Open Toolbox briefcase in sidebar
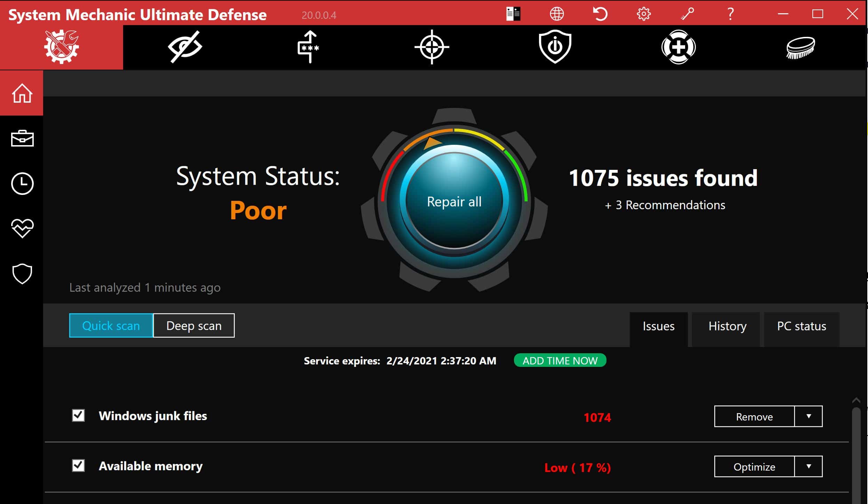This screenshot has height=504, width=868. [x=22, y=139]
